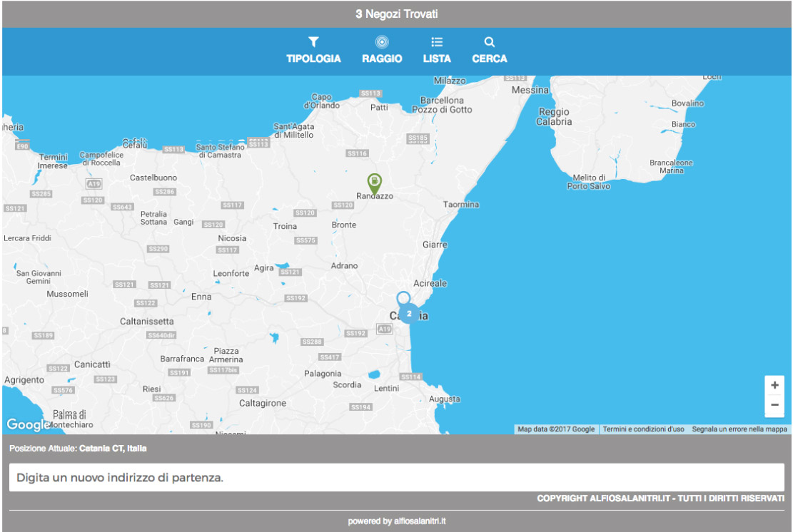The image size is (793, 532).
Task: Click the Acireale map label
Action: [x=430, y=283]
